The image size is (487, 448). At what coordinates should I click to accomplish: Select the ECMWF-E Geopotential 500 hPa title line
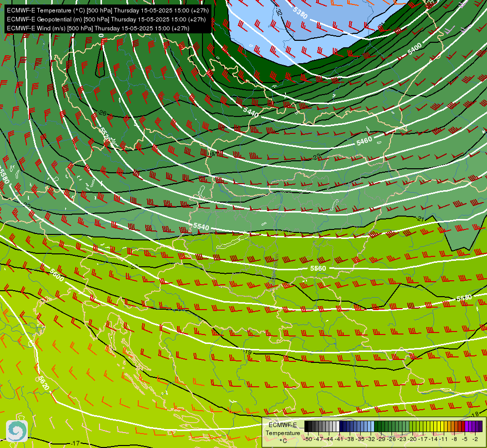(106, 19)
